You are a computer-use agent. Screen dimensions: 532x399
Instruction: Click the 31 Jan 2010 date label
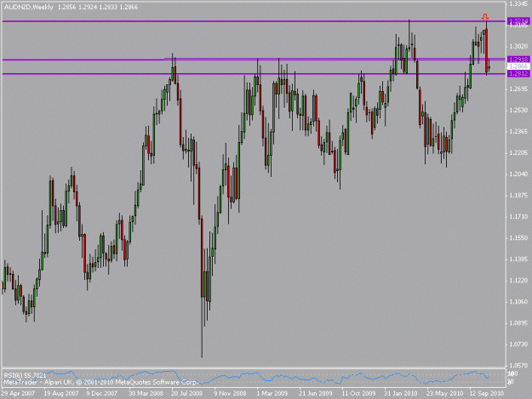tap(400, 394)
